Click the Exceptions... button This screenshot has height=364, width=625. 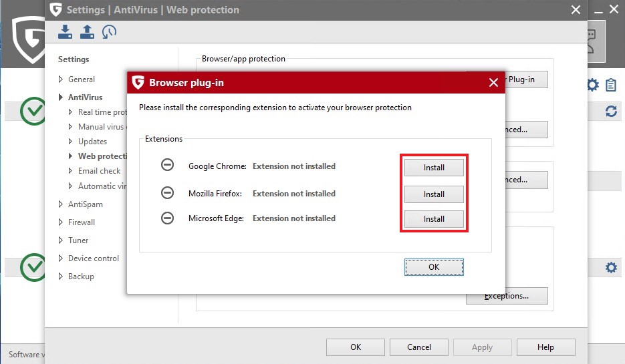pyautogui.click(x=507, y=297)
